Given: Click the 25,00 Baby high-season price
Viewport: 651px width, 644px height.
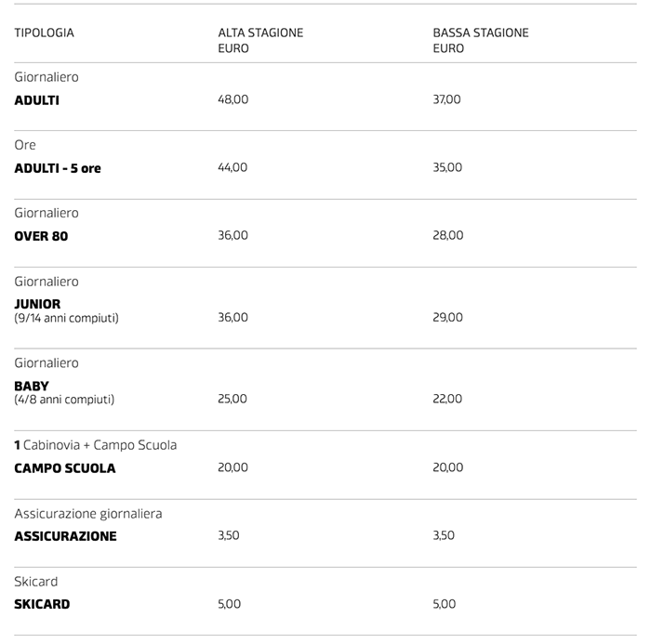Looking at the screenshot, I should click(x=232, y=399).
